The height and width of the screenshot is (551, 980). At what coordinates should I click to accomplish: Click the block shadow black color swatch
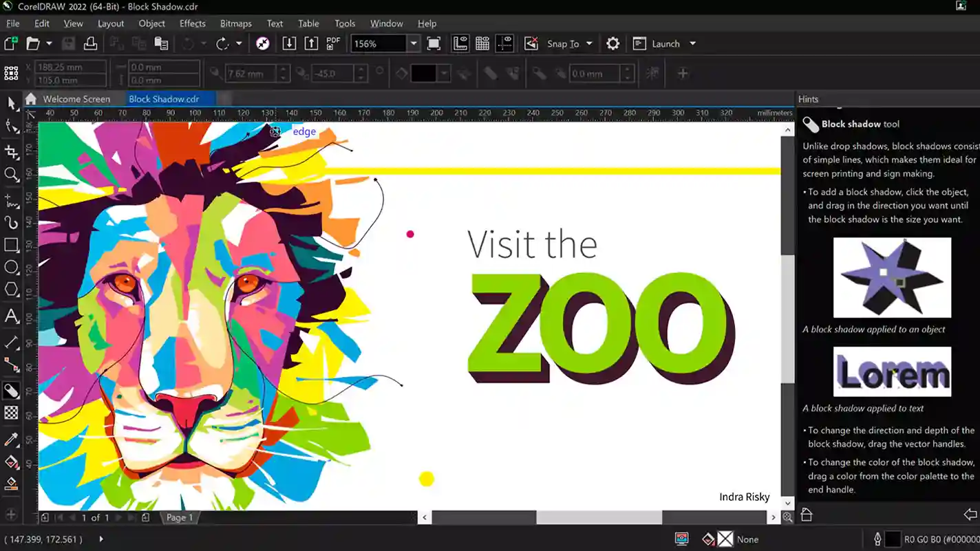pyautogui.click(x=424, y=74)
